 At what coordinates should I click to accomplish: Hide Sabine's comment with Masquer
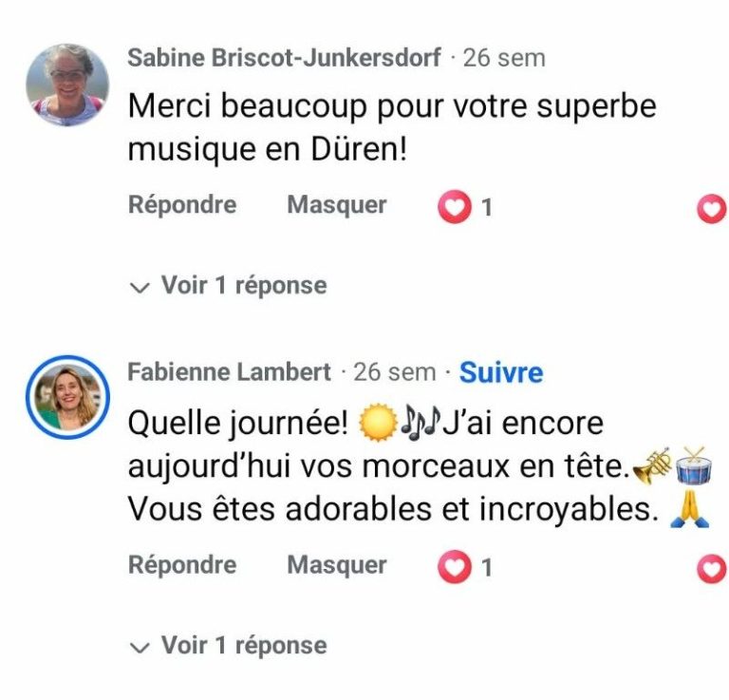[337, 205]
